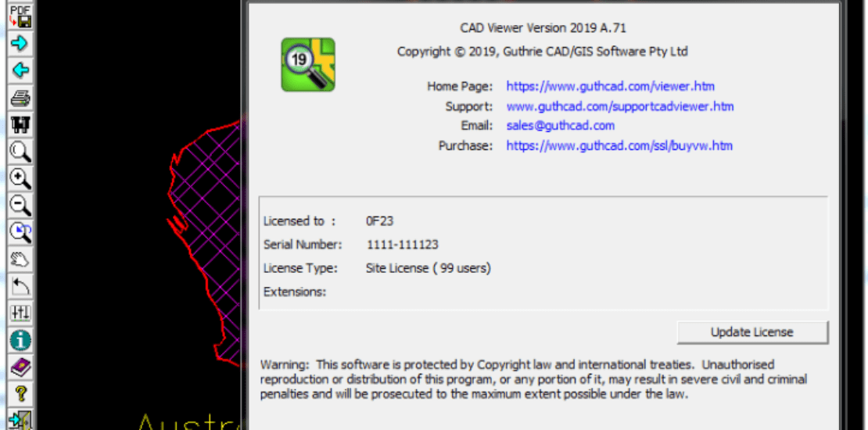Click the zoom out minus magnifier
Image resolution: width=868 pixels, height=430 pixels.
pos(20,206)
